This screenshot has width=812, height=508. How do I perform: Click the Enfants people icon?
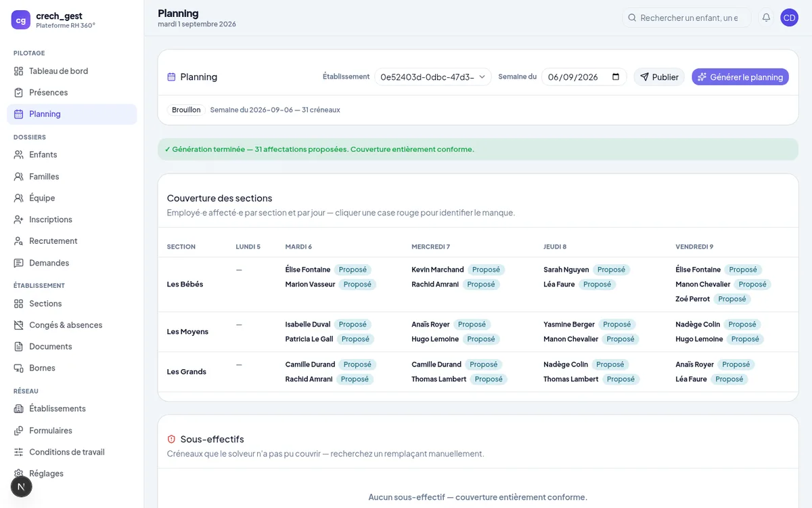19,155
